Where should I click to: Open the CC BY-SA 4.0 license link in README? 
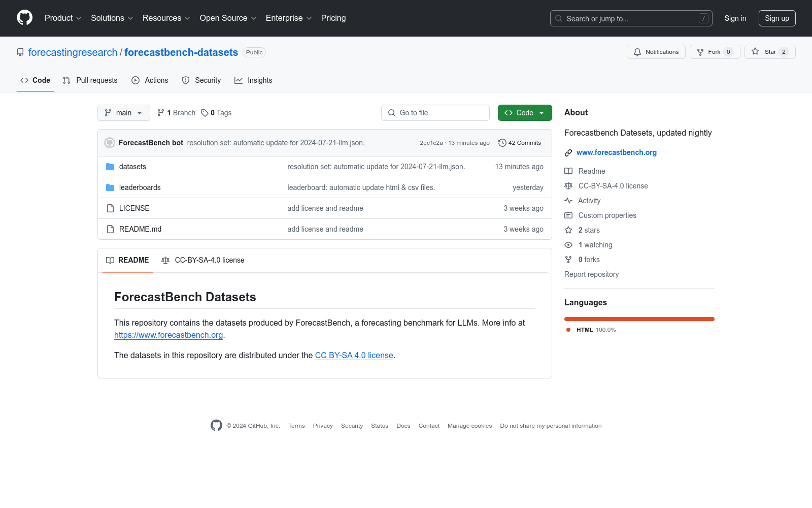point(354,356)
